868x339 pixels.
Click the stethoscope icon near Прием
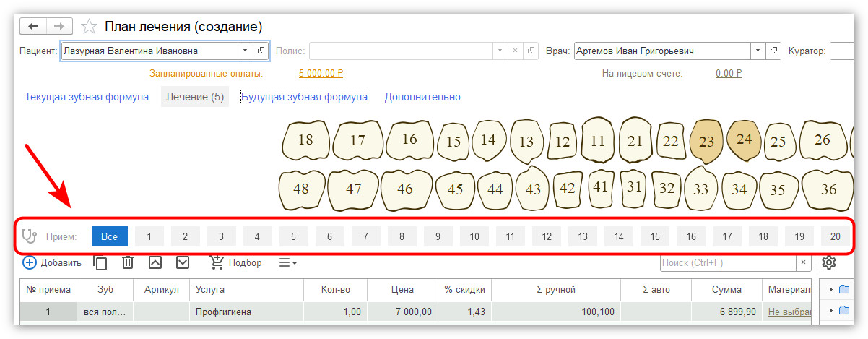point(29,236)
